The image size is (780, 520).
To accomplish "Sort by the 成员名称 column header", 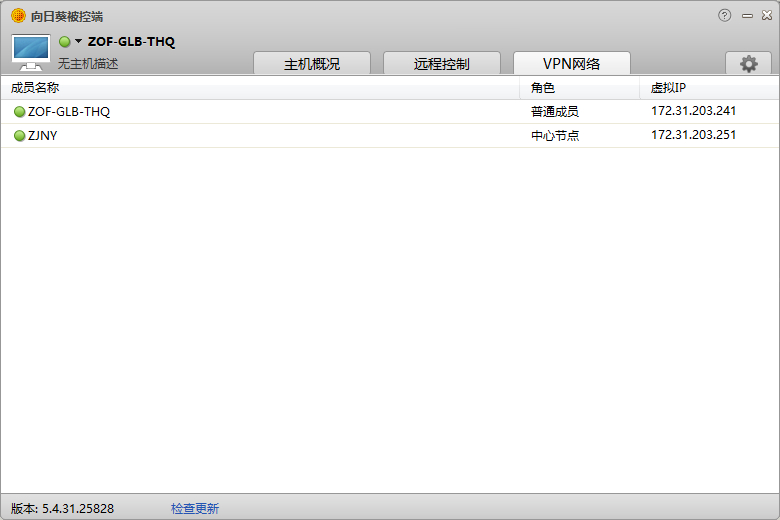I will [x=35, y=88].
